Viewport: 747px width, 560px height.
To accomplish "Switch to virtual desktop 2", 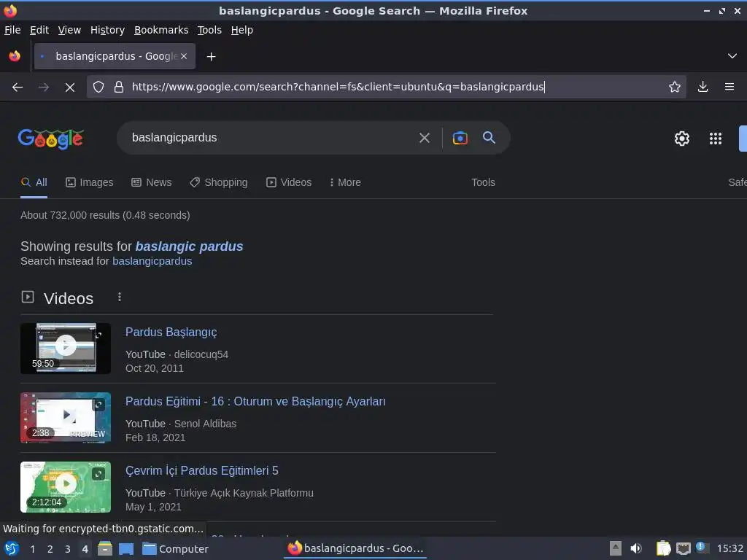I will point(50,549).
